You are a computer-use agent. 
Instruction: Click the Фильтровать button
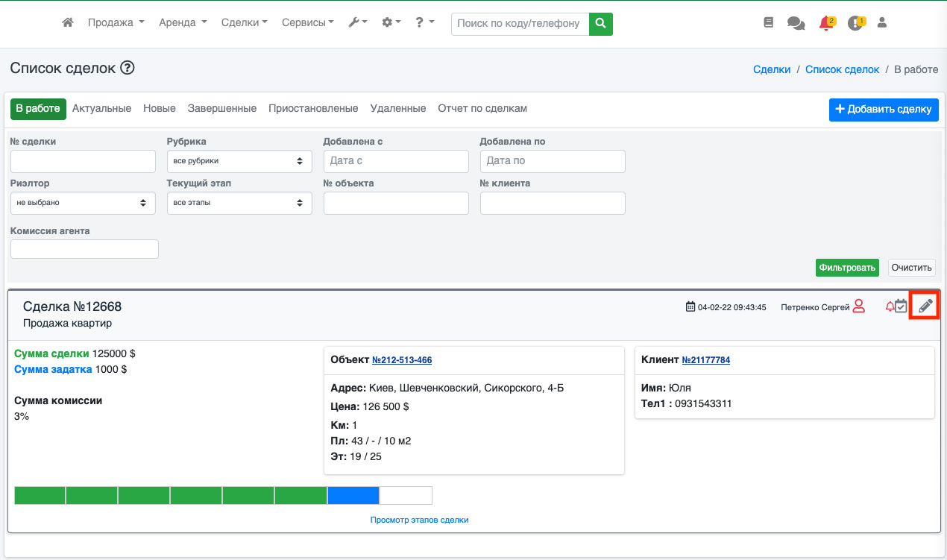point(847,268)
